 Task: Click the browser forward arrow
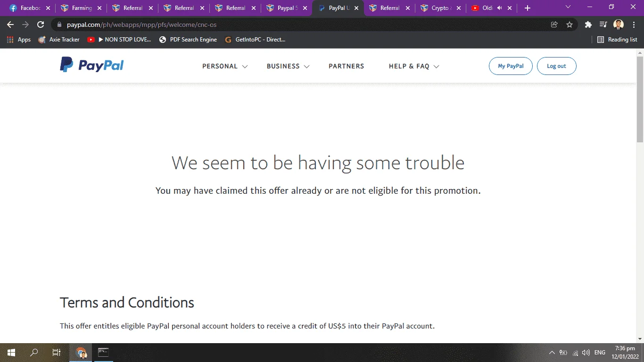pos(25,25)
